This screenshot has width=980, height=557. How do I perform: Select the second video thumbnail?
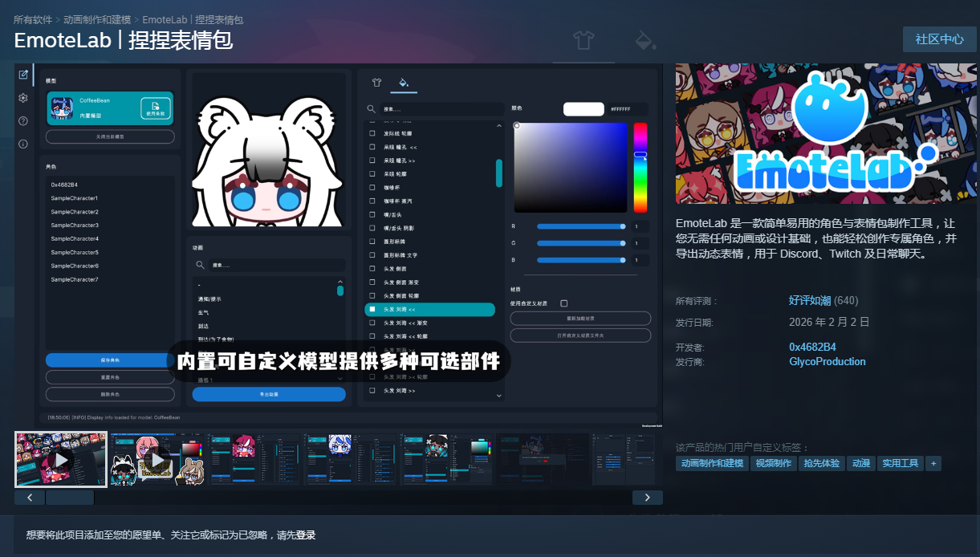tap(156, 459)
